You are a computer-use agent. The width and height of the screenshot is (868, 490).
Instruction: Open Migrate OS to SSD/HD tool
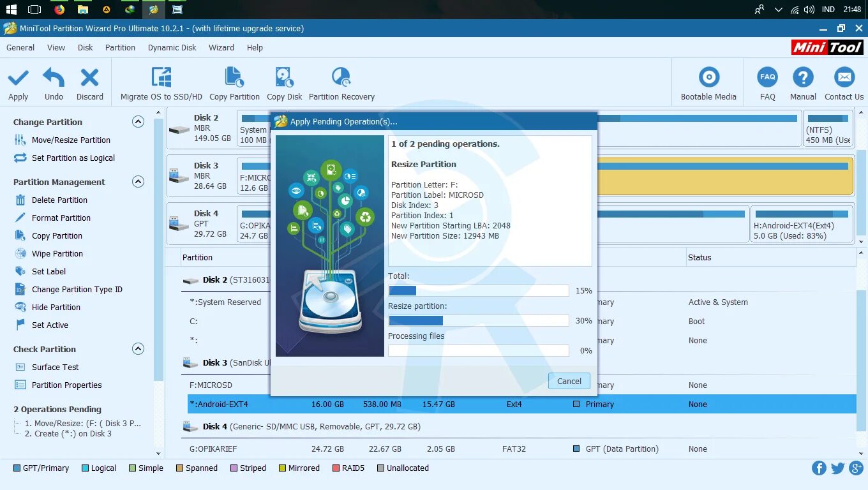[x=161, y=78]
